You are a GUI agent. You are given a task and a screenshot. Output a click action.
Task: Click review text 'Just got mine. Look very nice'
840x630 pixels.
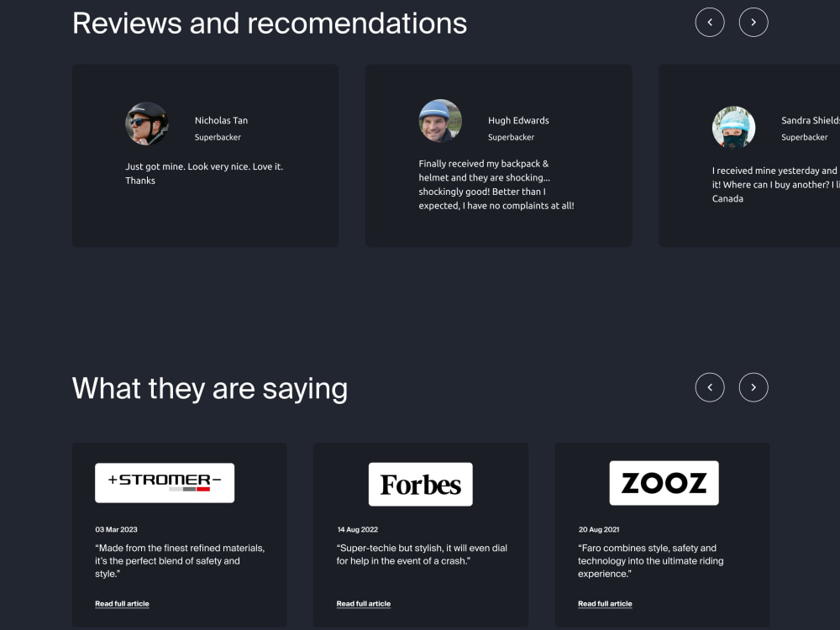[x=204, y=174]
